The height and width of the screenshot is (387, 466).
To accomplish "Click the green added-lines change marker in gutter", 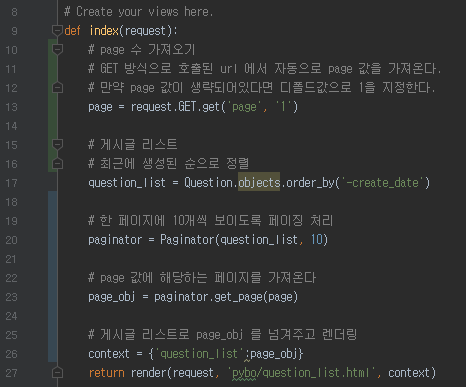I will point(52,106).
